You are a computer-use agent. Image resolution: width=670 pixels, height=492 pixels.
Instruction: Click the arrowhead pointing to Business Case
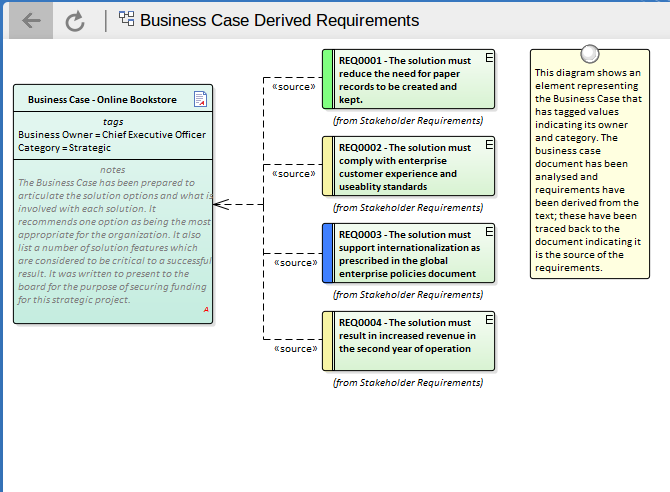(221, 204)
